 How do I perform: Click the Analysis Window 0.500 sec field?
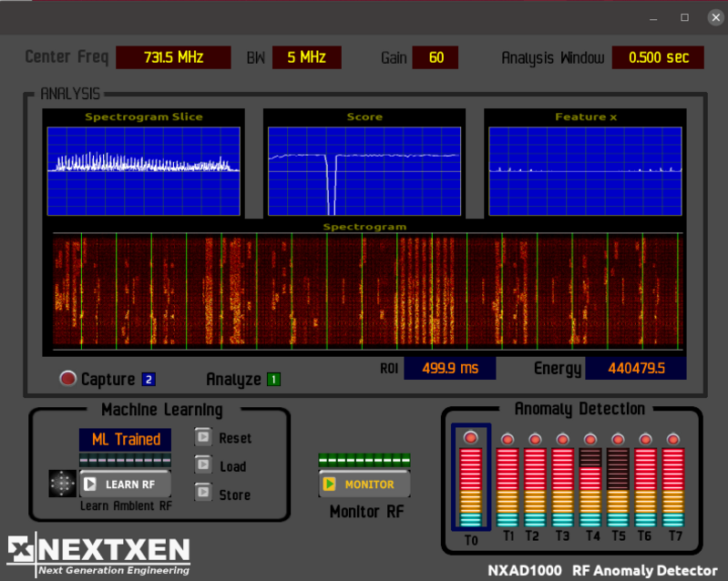tap(657, 57)
